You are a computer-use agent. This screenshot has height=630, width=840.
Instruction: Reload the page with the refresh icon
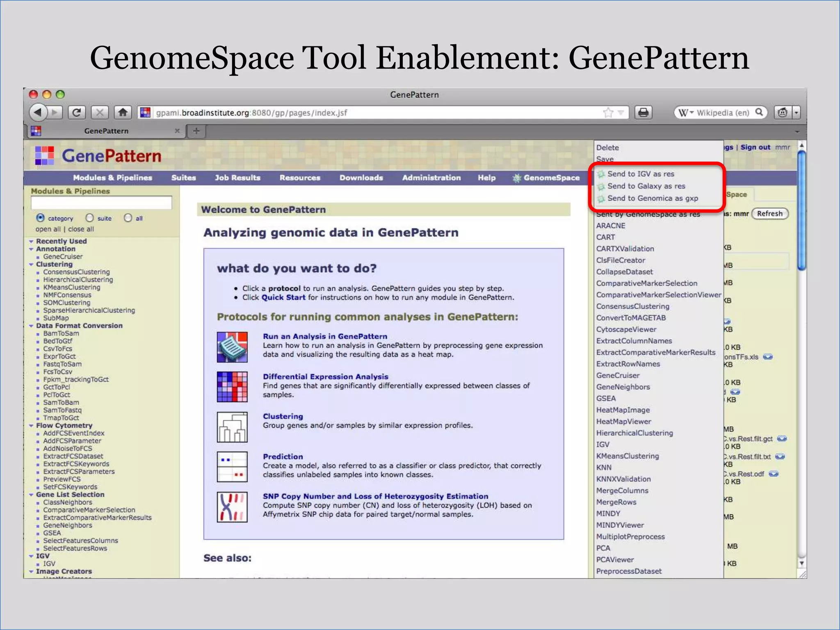coord(77,112)
